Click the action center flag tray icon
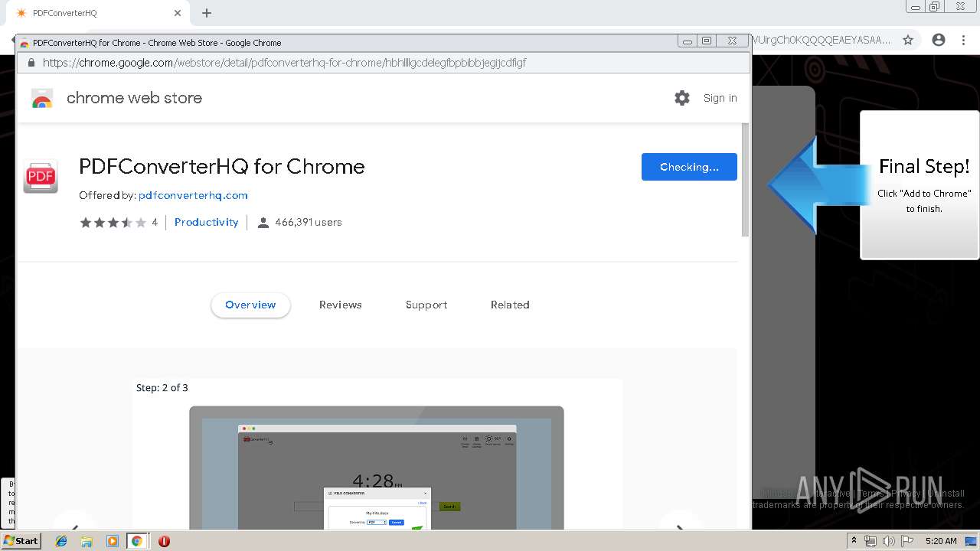 coord(907,541)
